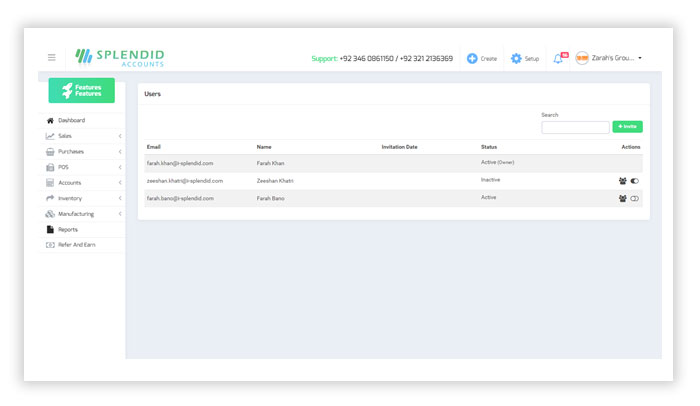Click the green Features button

82,90
